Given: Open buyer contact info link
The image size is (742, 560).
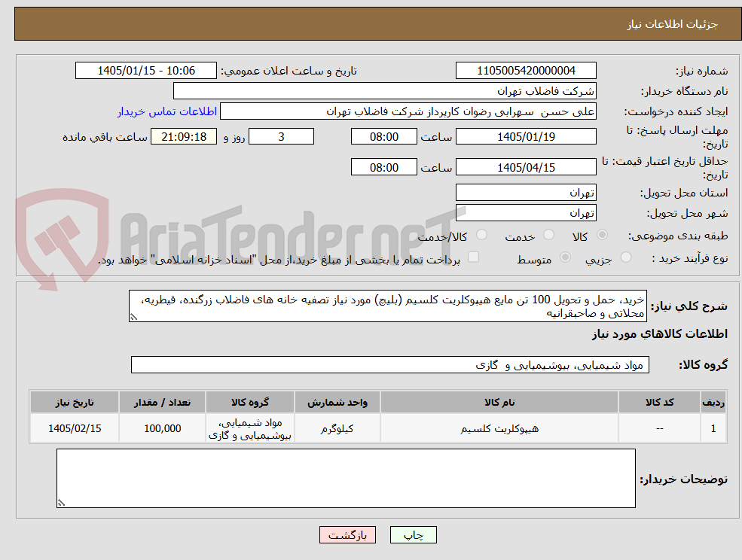Looking at the screenshot, I should (x=167, y=111).
